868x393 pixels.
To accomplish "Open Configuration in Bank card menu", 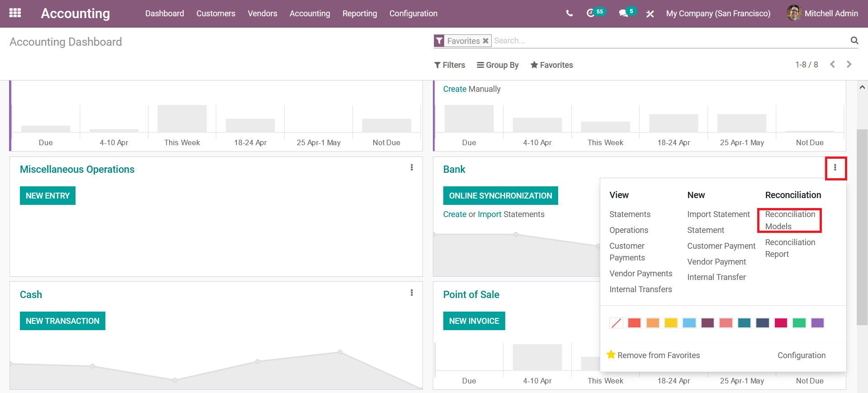I will pyautogui.click(x=802, y=355).
